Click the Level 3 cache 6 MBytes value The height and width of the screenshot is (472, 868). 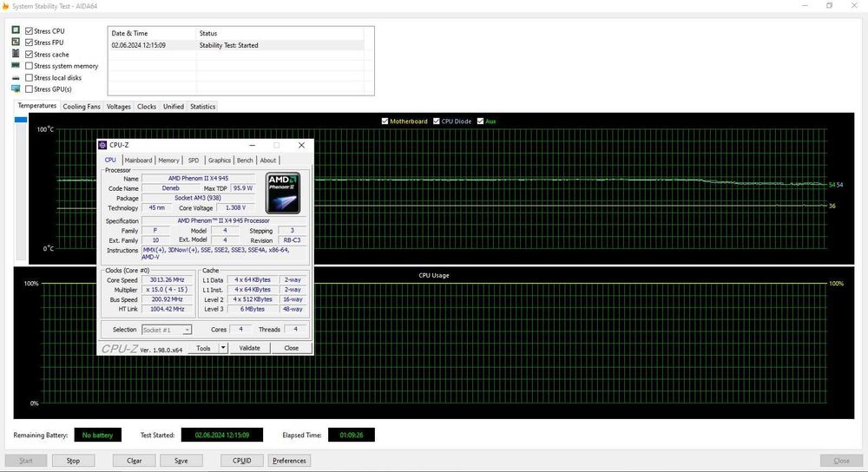coord(253,309)
